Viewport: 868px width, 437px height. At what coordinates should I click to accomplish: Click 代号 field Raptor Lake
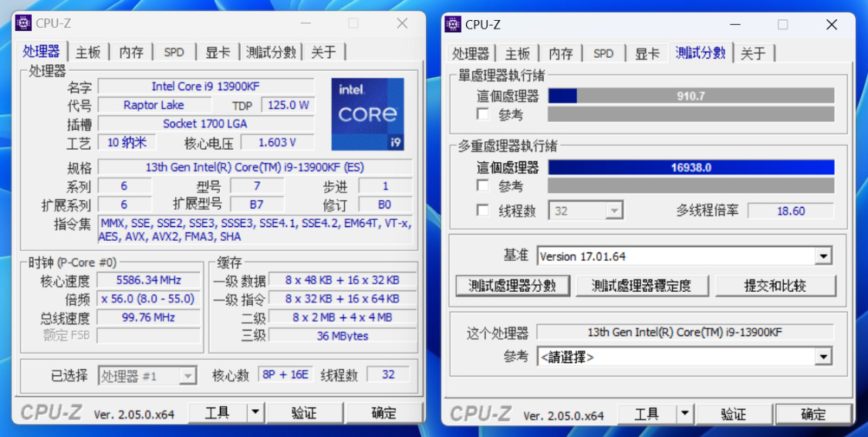[154, 105]
